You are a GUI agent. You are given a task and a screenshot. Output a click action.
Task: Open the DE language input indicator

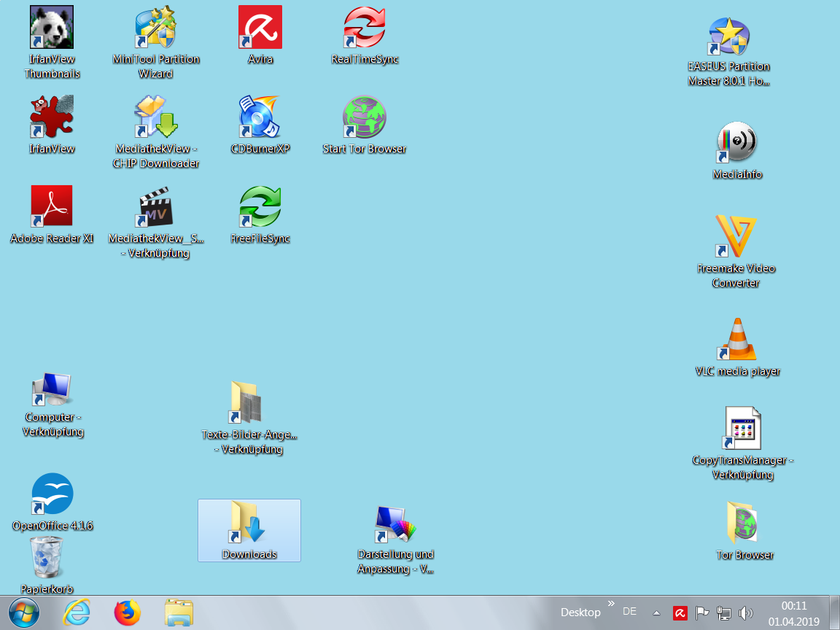(x=629, y=612)
